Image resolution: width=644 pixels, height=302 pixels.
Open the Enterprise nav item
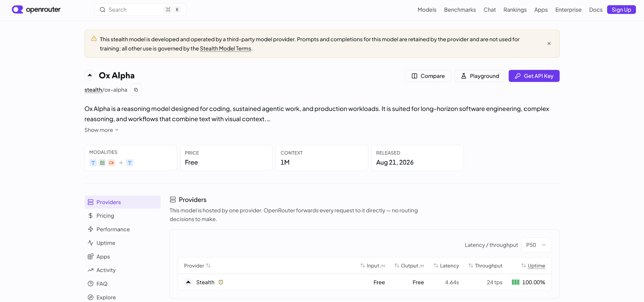(568, 10)
